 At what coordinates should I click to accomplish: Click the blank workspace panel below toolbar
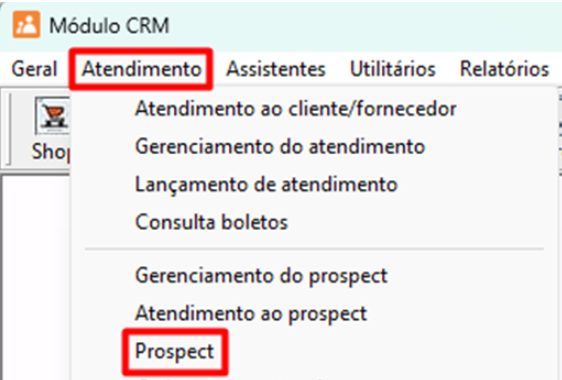[x=36, y=278]
